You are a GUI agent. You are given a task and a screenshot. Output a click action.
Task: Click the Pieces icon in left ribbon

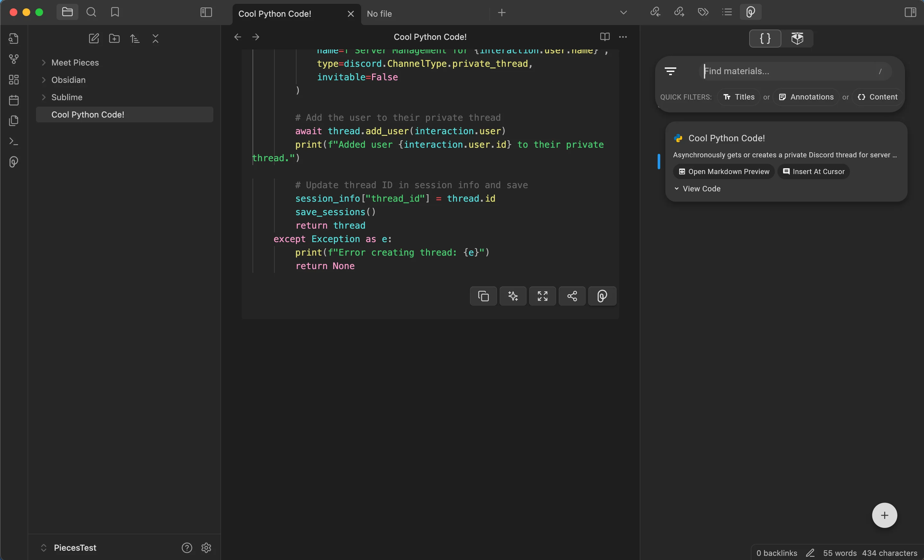tap(13, 162)
